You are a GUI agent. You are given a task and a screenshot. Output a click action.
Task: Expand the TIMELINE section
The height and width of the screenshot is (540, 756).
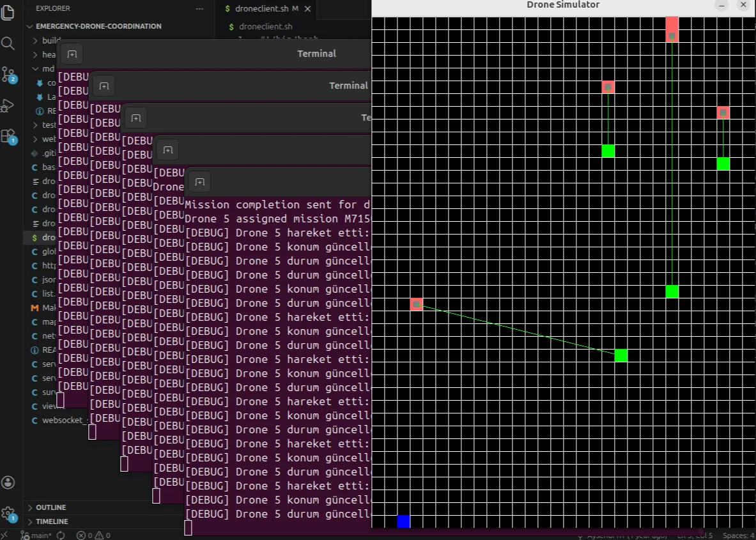click(x=52, y=521)
